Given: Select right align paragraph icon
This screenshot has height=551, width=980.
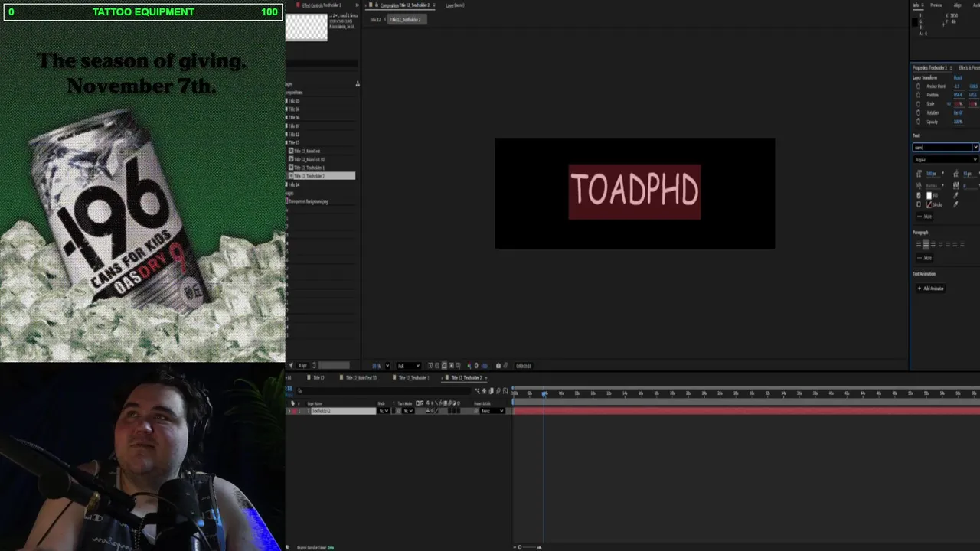Looking at the screenshot, I should (x=933, y=244).
